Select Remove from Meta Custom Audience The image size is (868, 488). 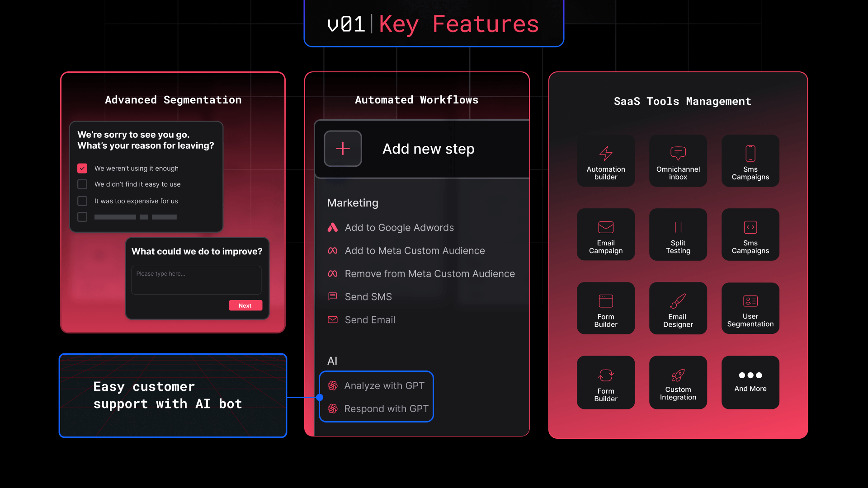click(x=429, y=274)
